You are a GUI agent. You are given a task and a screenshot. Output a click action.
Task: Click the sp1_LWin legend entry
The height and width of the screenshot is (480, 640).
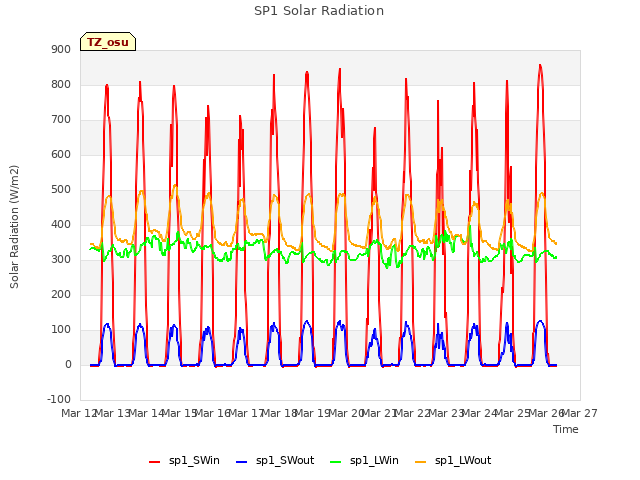click(364, 461)
